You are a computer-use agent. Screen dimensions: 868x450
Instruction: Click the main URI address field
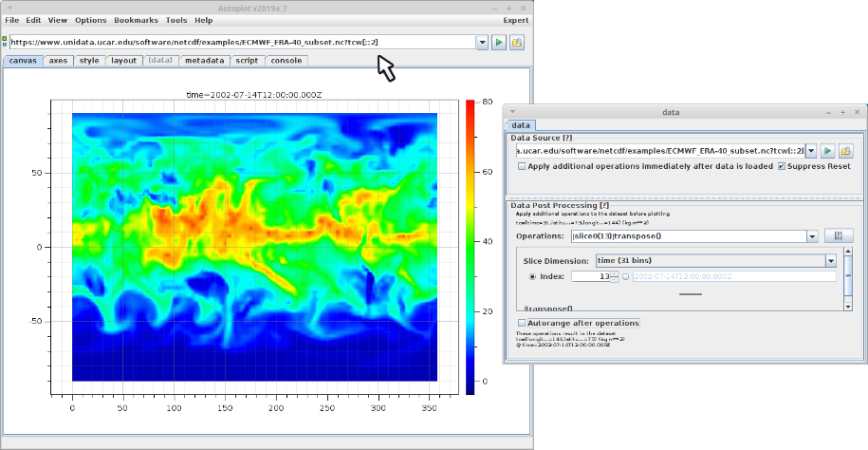243,42
